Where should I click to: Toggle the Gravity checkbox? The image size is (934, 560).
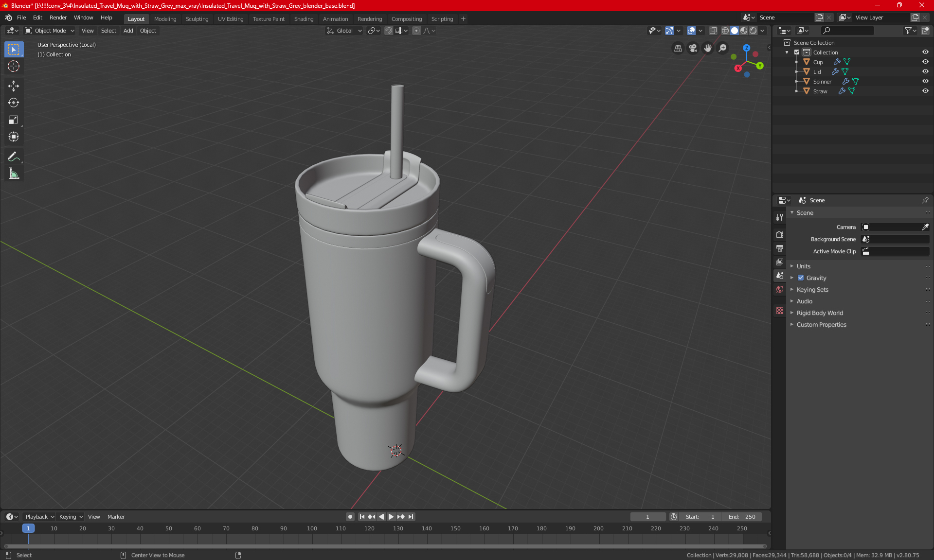(x=801, y=278)
